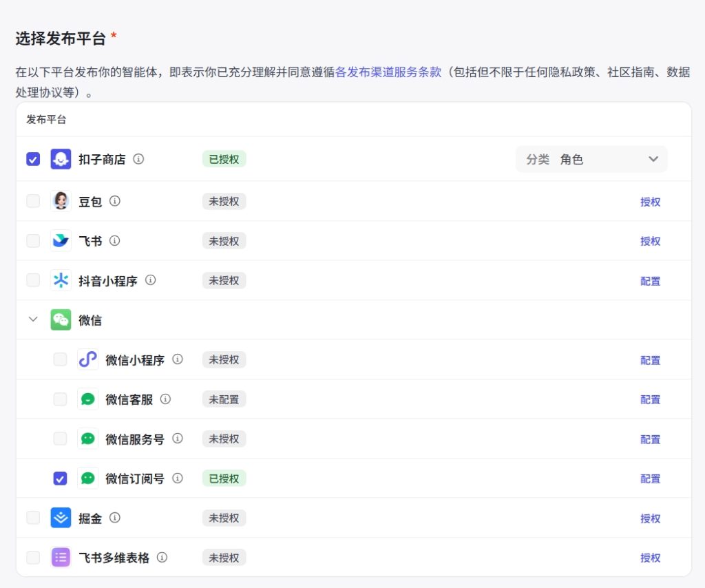Open info tooltip next to 微信服务号
705x588 pixels.
click(x=178, y=439)
